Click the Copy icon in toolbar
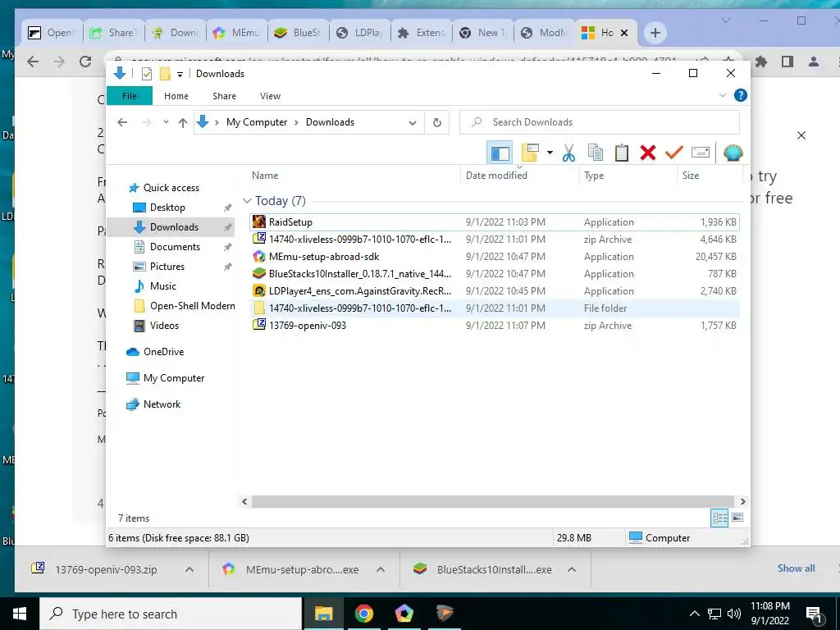 596,153
